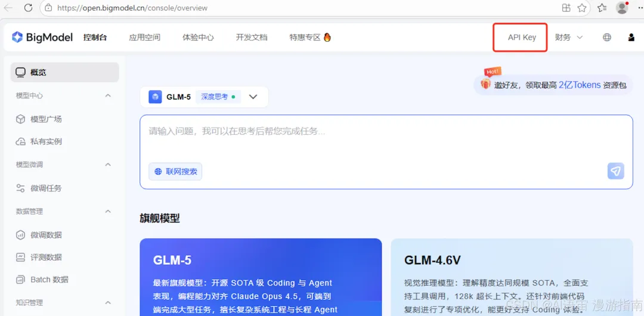
Task: Open the GLM-5 flagship model card
Action: [x=261, y=277]
